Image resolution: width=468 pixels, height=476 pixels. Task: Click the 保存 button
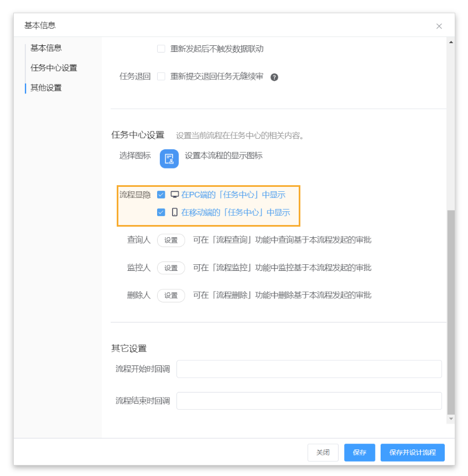point(359,452)
